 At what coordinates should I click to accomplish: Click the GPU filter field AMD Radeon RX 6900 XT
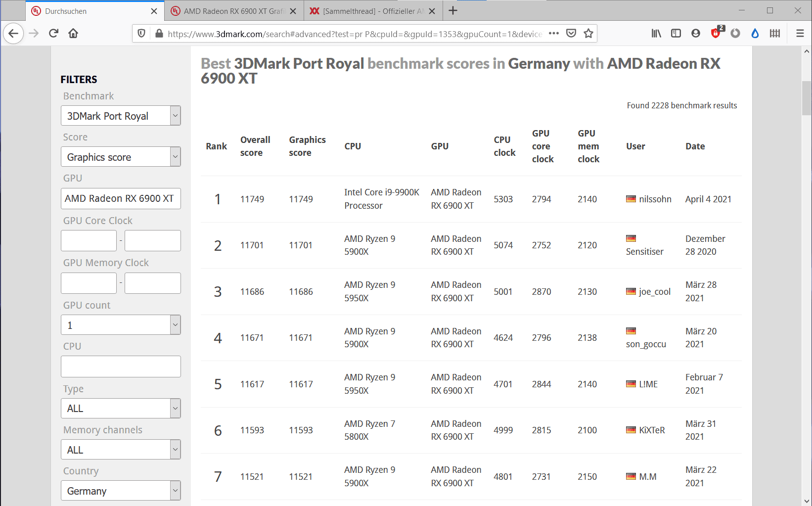click(121, 198)
